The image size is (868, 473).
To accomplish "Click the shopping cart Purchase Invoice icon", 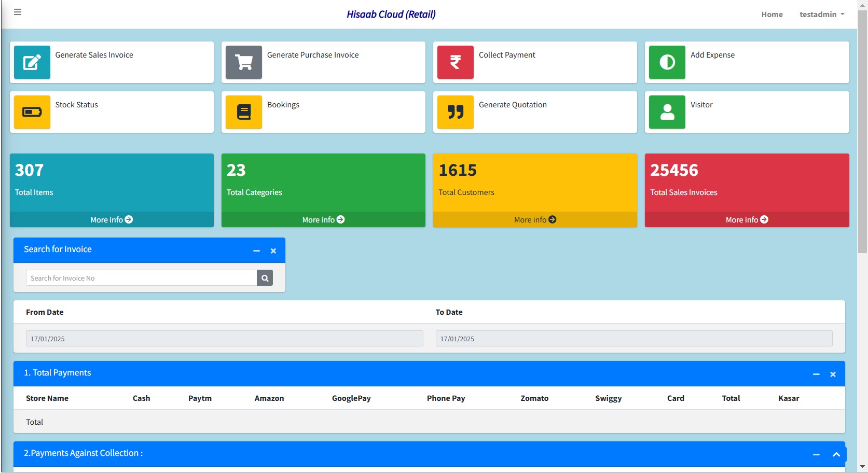I will (x=244, y=62).
